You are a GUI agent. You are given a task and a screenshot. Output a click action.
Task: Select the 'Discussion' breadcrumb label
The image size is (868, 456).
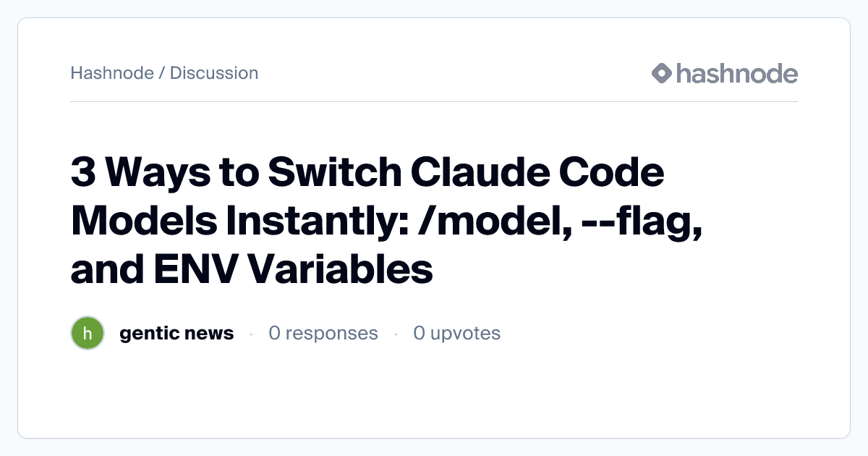(x=214, y=73)
